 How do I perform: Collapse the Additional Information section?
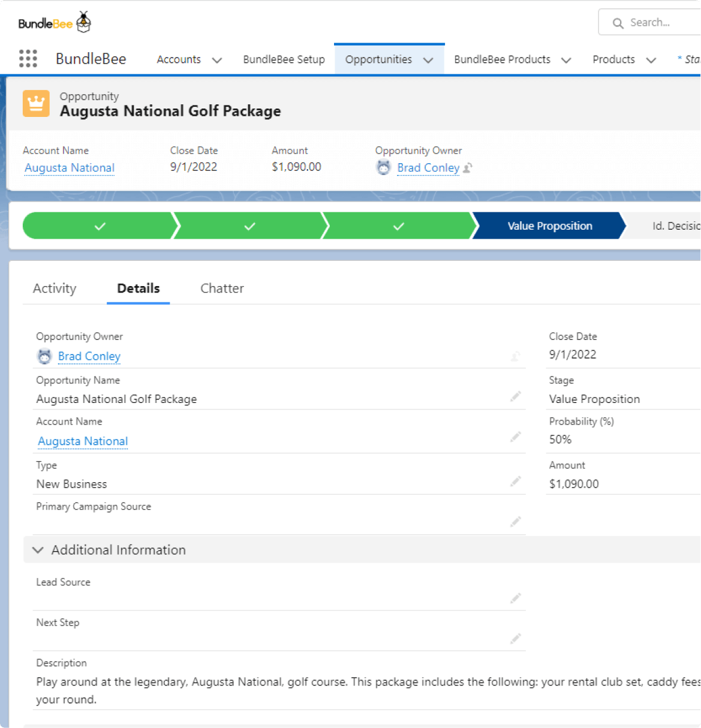pyautogui.click(x=38, y=550)
